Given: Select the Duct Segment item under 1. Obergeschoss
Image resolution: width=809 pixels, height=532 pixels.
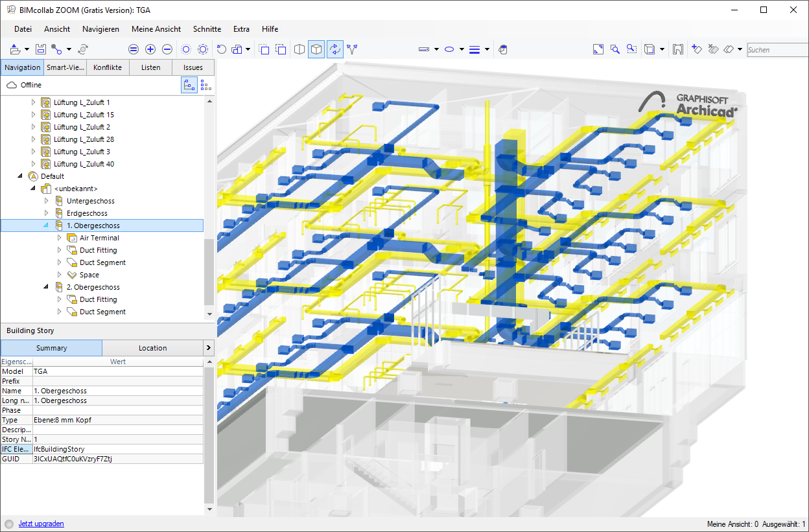Looking at the screenshot, I should [102, 262].
